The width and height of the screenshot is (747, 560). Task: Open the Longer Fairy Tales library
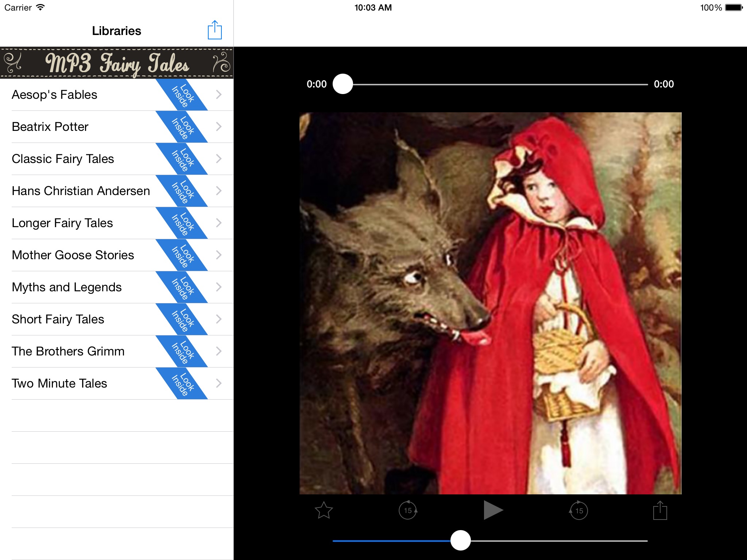click(62, 223)
